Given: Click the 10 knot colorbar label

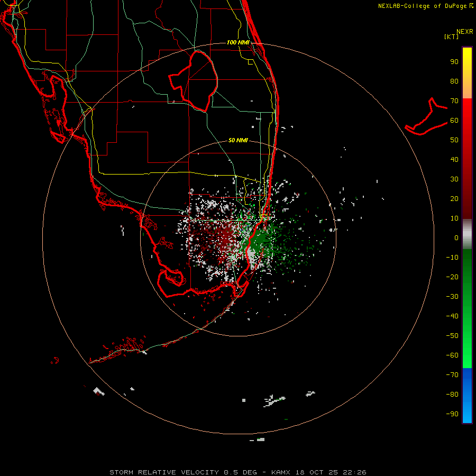Looking at the screenshot, I should [x=454, y=218].
